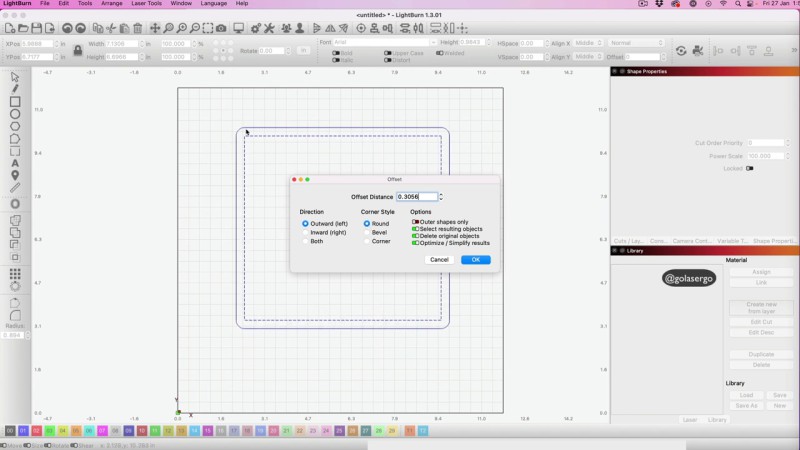Click the Position Laser marker tool
Image resolution: width=800 pixels, height=450 pixels.
[15, 175]
